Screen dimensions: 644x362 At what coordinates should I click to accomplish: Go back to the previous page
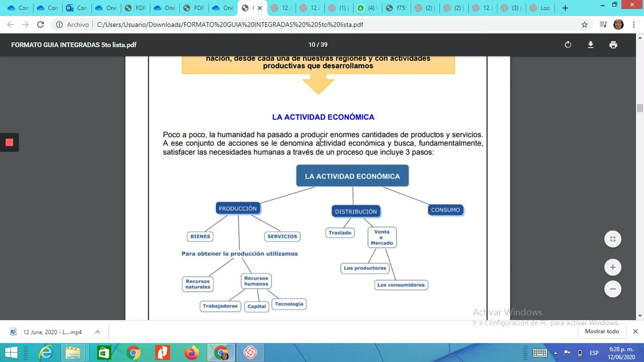coord(11,25)
